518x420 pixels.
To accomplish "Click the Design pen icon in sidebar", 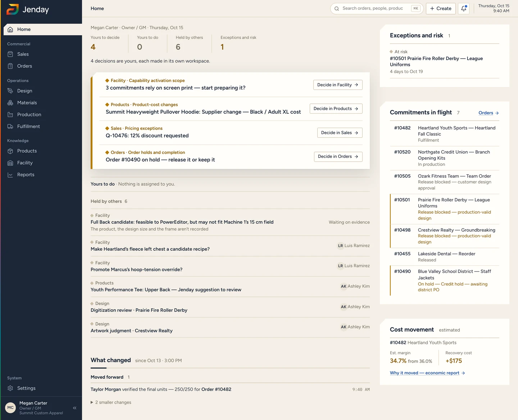I will (10, 91).
